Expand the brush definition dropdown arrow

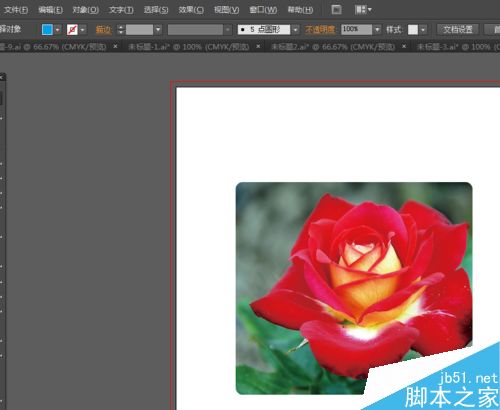coord(295,30)
